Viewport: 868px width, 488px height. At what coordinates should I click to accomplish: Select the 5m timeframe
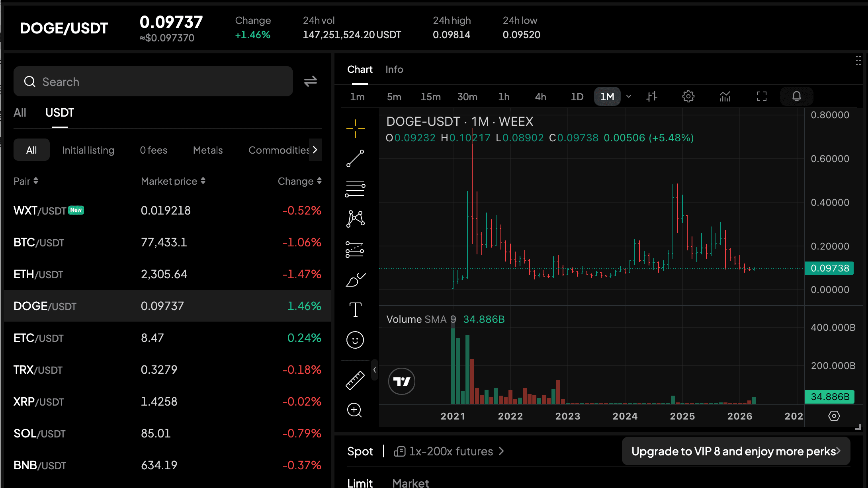pyautogui.click(x=394, y=97)
